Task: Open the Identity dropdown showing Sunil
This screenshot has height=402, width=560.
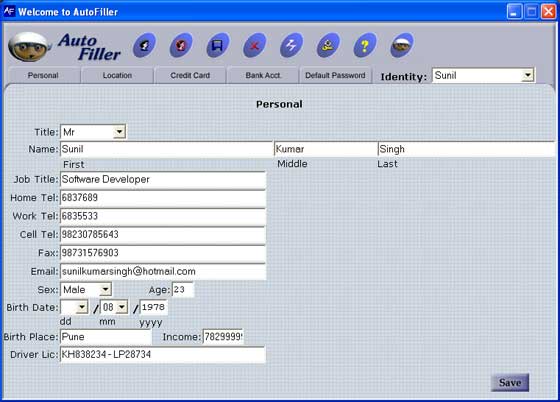Action: (x=527, y=75)
